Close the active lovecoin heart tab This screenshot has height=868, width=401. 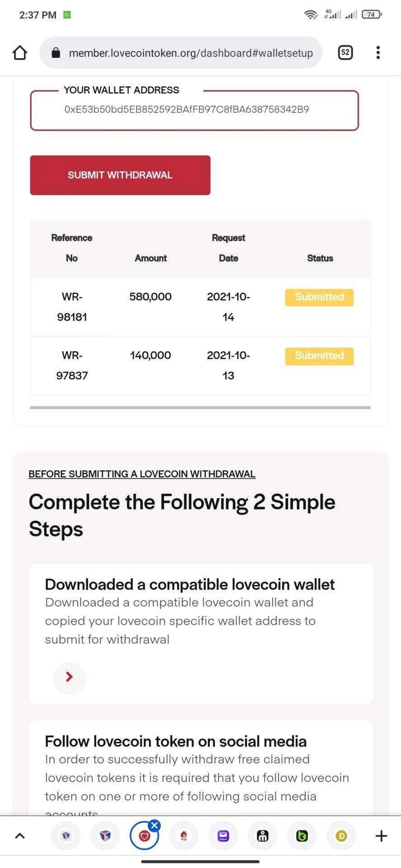coord(155,826)
